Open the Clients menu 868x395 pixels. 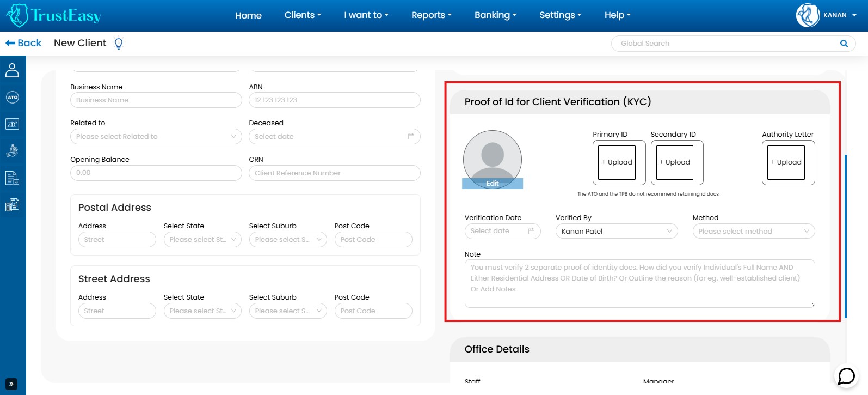(x=303, y=15)
